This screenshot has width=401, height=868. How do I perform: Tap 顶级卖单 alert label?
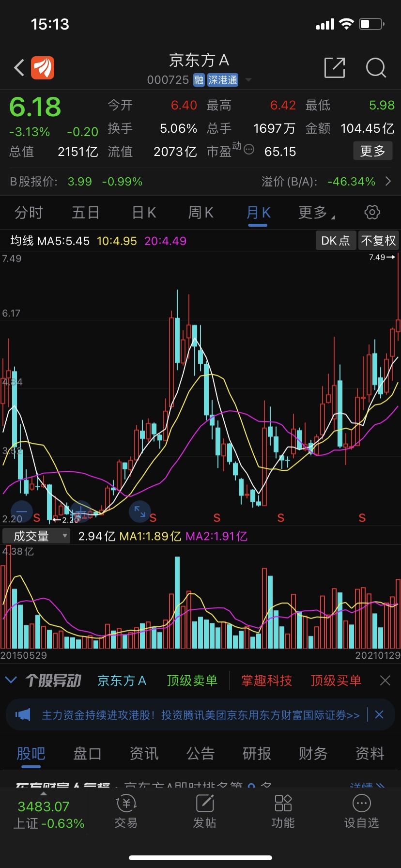192,681
